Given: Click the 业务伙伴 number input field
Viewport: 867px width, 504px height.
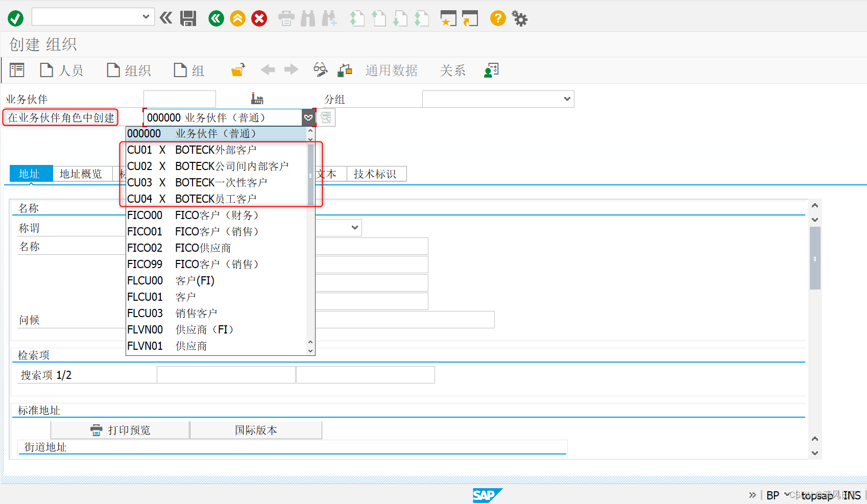Looking at the screenshot, I should click(x=180, y=99).
